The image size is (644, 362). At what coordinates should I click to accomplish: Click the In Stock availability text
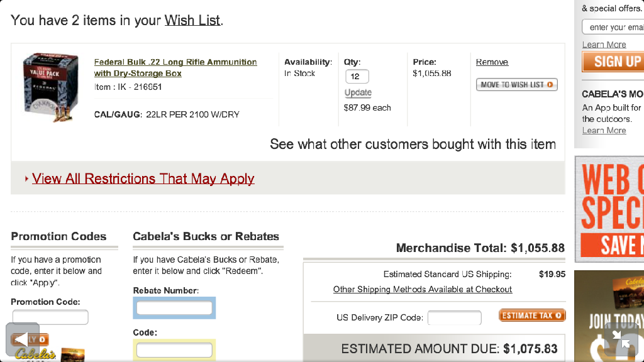tap(299, 74)
